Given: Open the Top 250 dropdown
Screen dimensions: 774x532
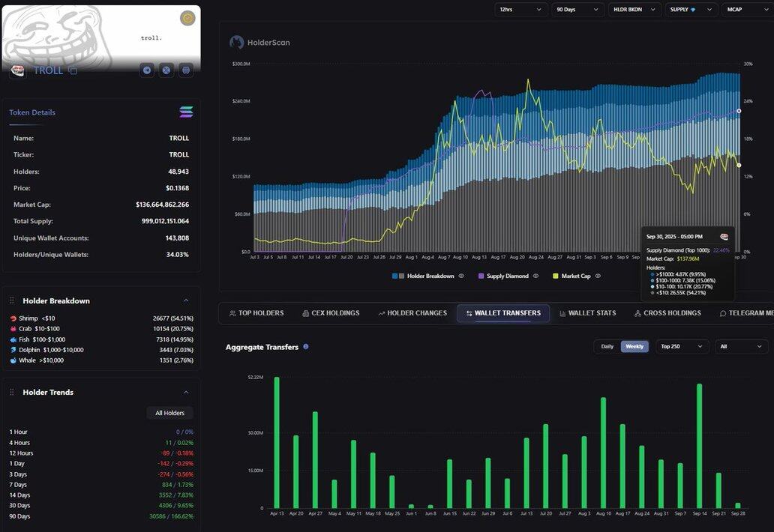Looking at the screenshot, I should [681, 347].
